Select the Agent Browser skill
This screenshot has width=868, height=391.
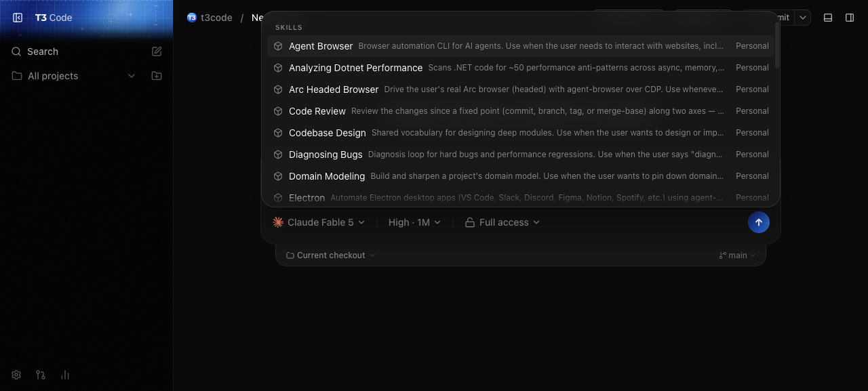[520, 46]
